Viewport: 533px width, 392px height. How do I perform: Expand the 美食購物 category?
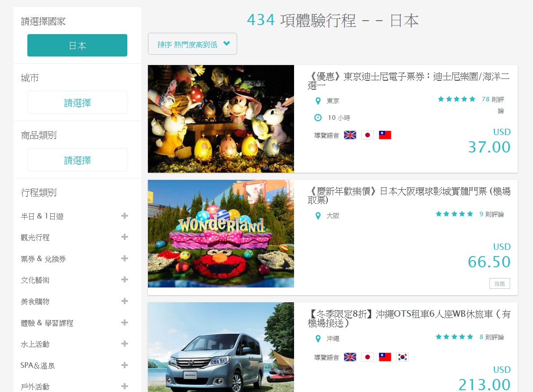(125, 301)
